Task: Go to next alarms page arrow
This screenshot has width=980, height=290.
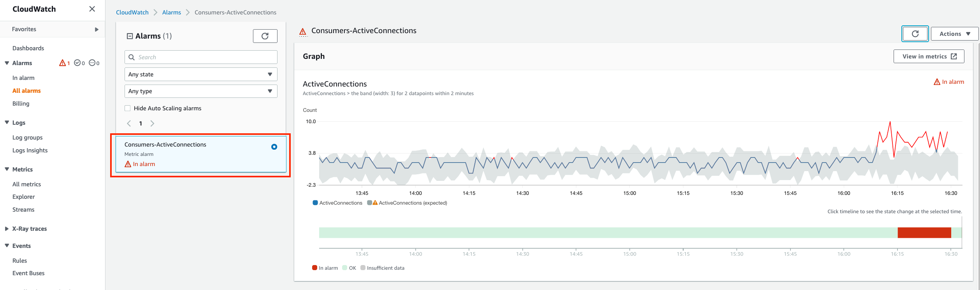Action: [x=153, y=124]
